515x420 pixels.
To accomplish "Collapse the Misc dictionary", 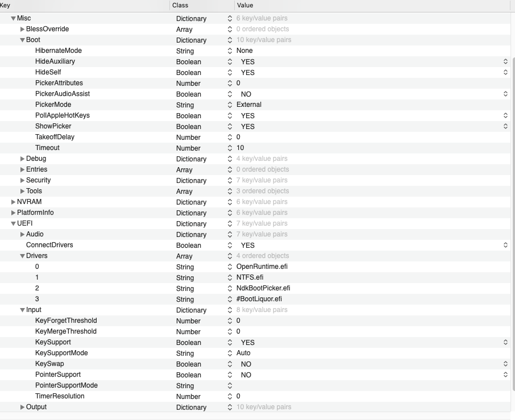I will (13, 18).
